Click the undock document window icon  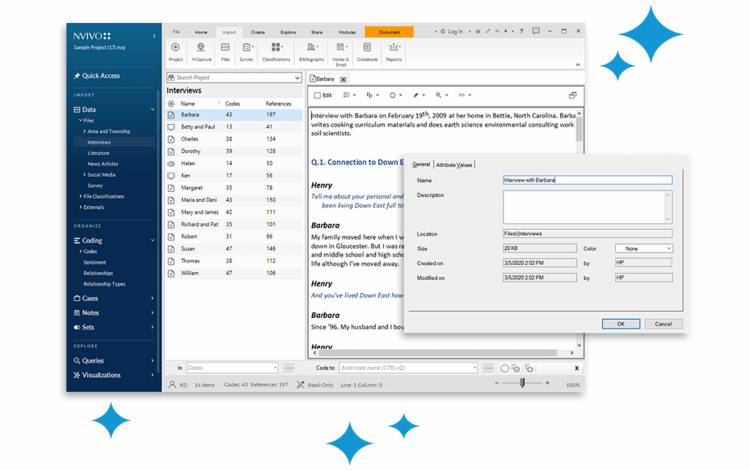click(572, 95)
